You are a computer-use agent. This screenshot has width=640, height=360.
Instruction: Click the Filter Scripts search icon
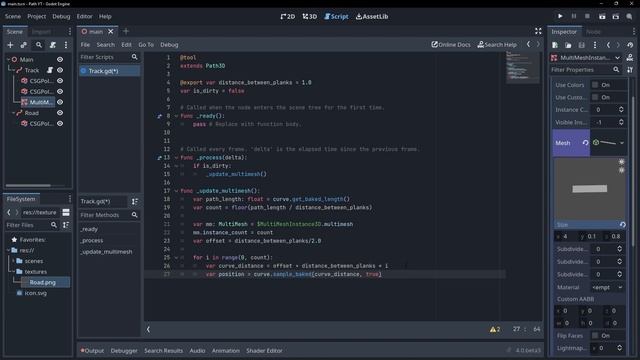tap(135, 57)
